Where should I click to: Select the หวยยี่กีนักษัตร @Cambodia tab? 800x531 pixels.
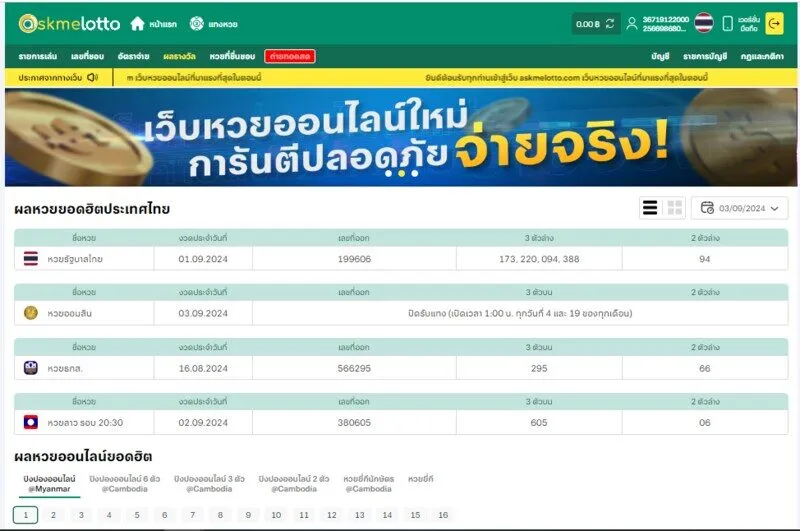368,484
